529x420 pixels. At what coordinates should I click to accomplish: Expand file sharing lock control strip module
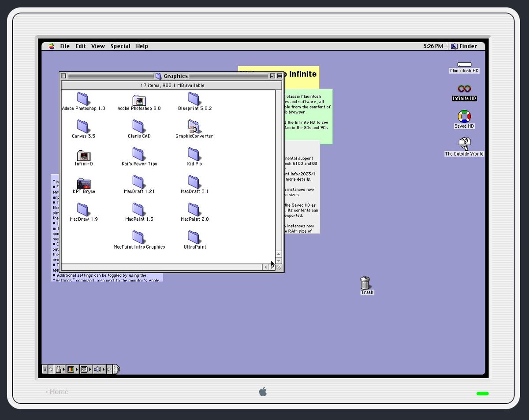60,369
